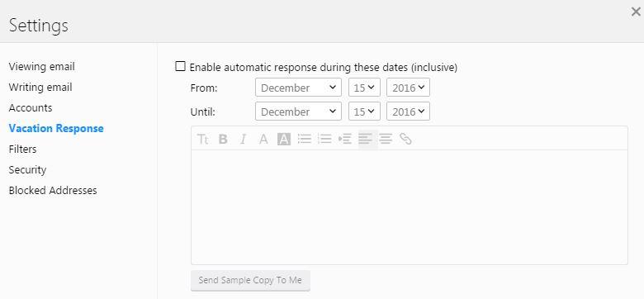Click the font size Tt icon

point(203,140)
